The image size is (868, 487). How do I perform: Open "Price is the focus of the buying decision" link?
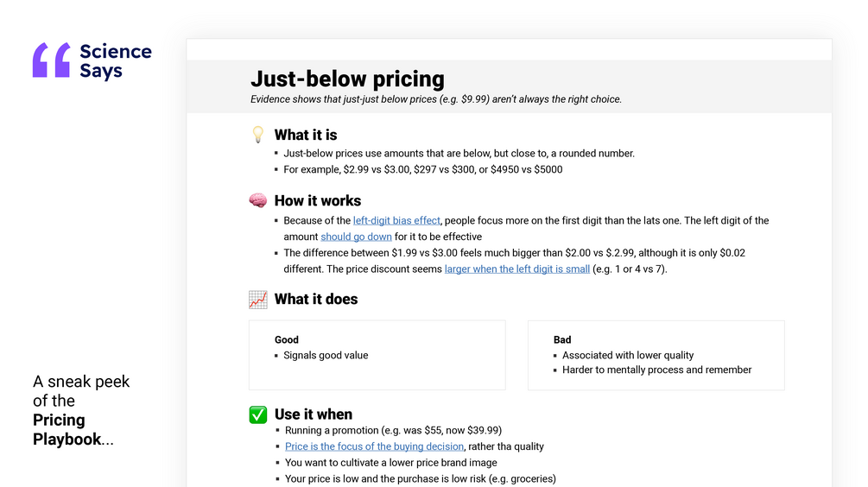tap(374, 446)
